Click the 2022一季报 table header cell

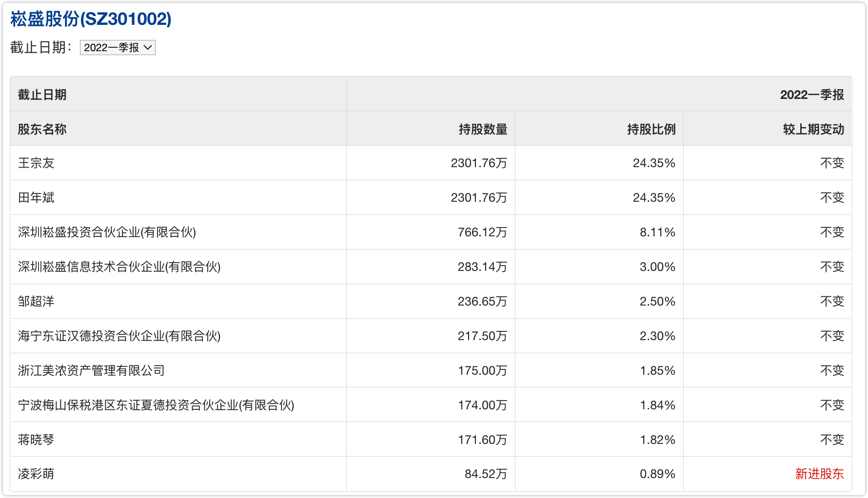point(811,95)
